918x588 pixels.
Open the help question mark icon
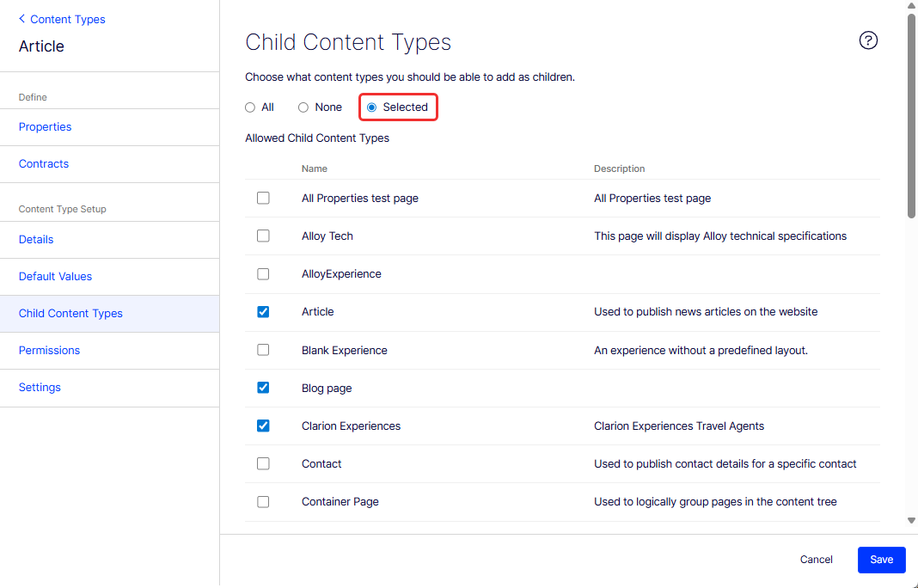click(867, 40)
